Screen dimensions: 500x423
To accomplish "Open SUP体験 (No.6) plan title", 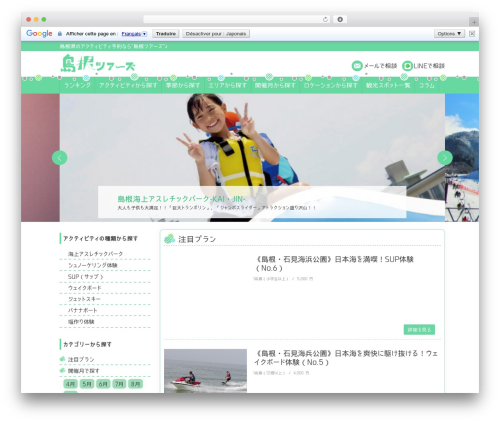I will click(x=334, y=264).
